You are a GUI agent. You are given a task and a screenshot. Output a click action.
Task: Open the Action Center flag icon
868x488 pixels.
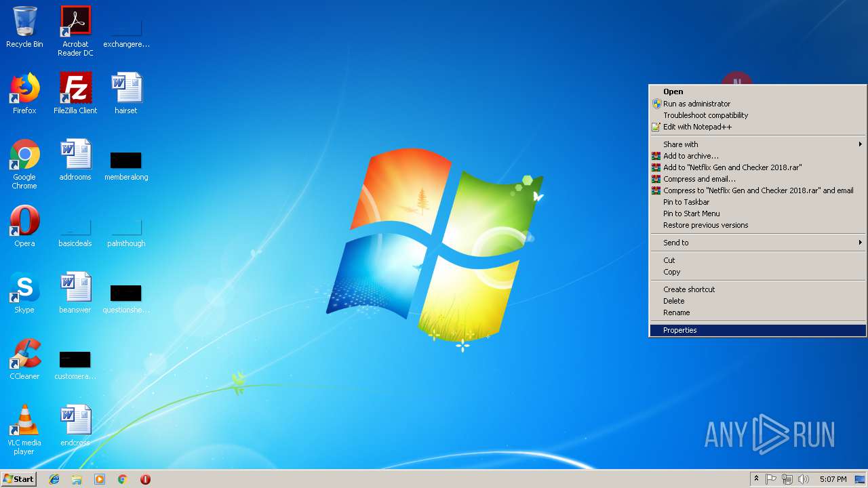point(771,479)
